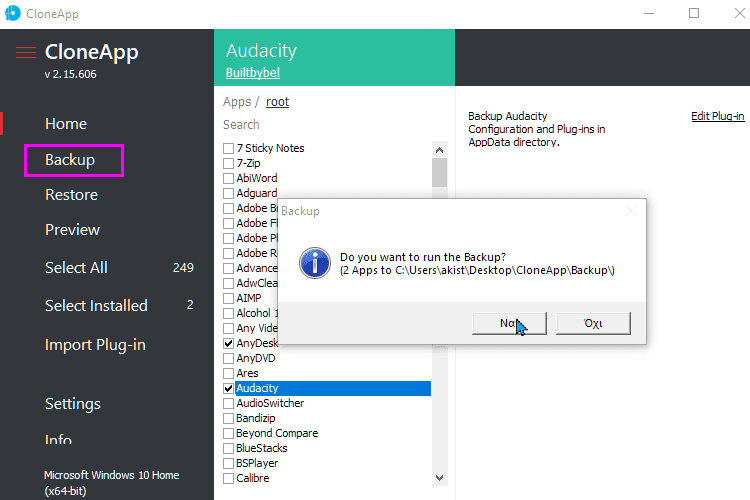Check the Beyond Compare checkbox

[229, 433]
